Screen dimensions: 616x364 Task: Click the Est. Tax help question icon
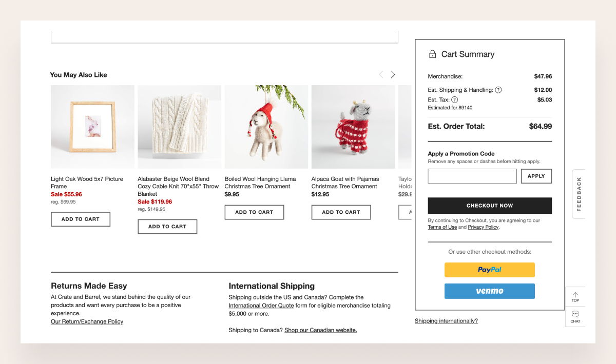click(454, 100)
